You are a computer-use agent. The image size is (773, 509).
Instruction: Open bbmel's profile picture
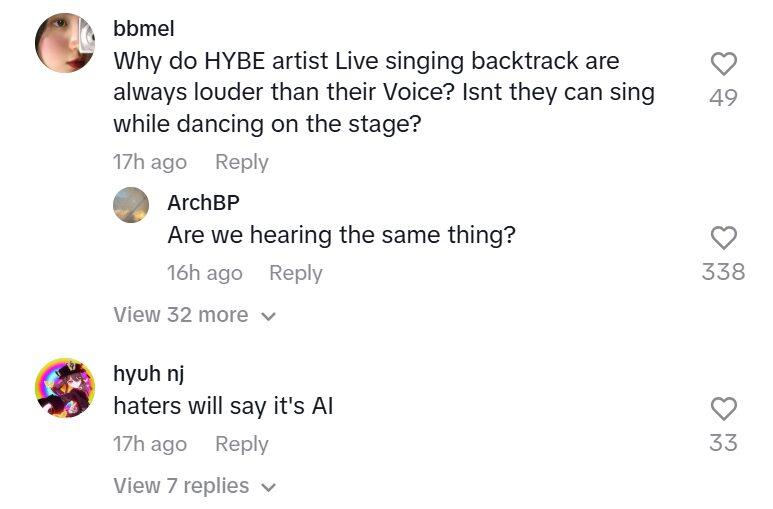tap(65, 43)
